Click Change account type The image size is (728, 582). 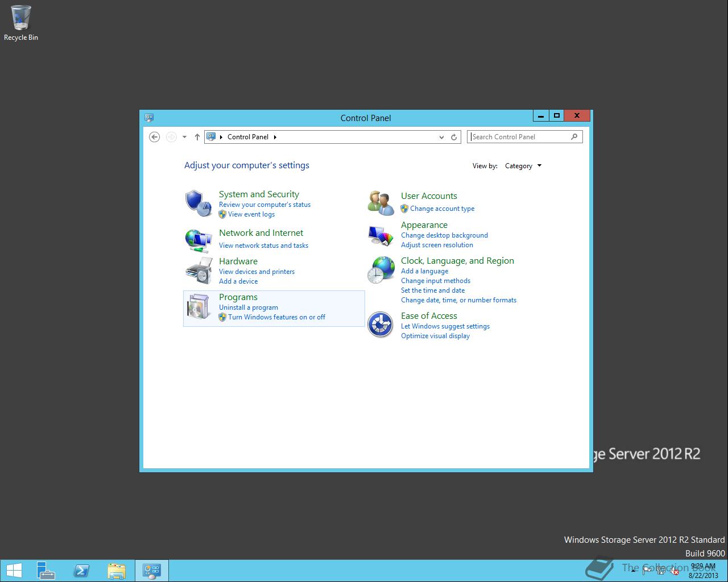(442, 209)
